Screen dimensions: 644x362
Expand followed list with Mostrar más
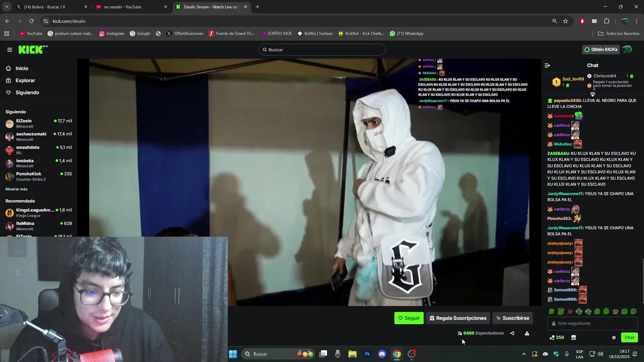pos(17,189)
